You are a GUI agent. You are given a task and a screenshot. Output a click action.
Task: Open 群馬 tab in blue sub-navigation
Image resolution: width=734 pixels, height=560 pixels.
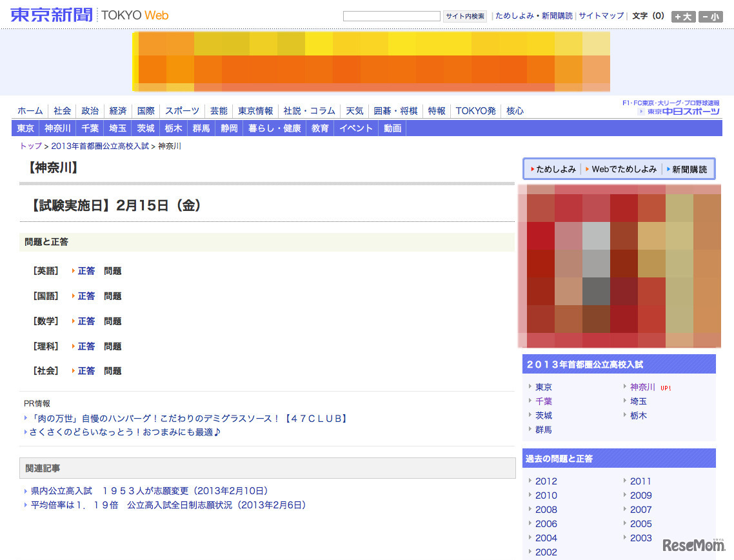point(201,128)
